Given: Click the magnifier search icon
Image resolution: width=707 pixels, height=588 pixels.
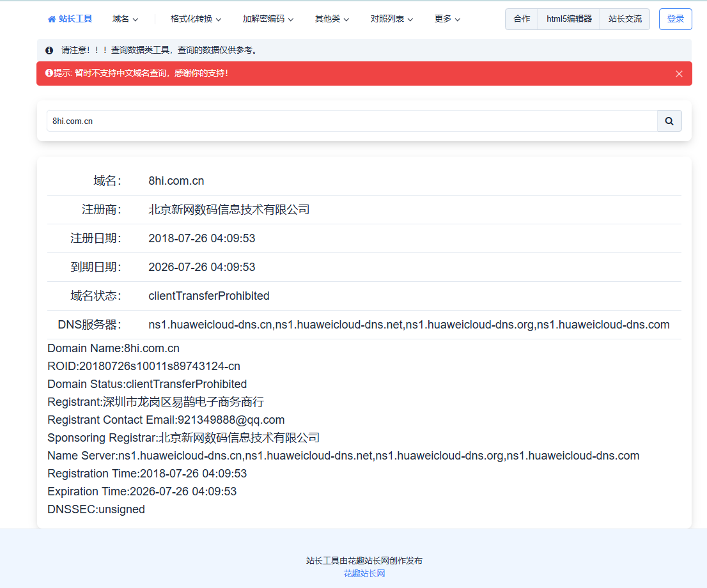Looking at the screenshot, I should (669, 121).
